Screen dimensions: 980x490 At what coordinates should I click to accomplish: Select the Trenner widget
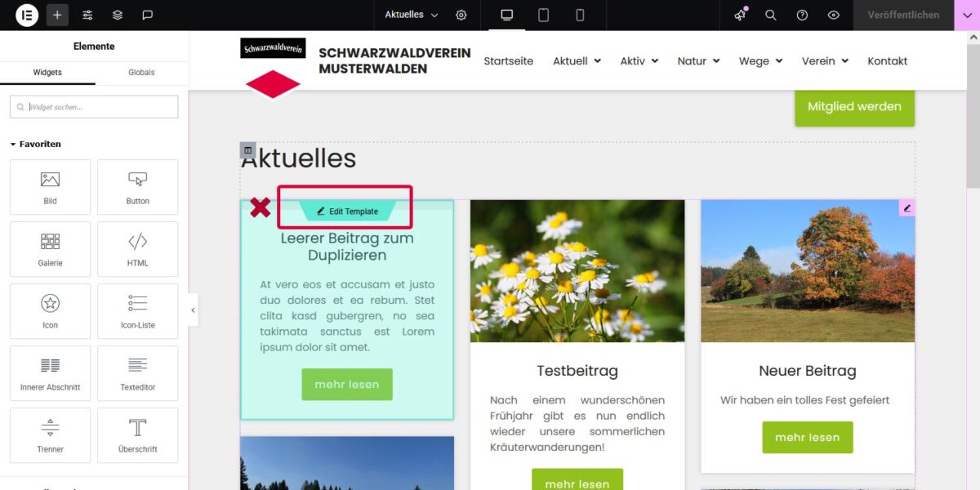point(50,435)
